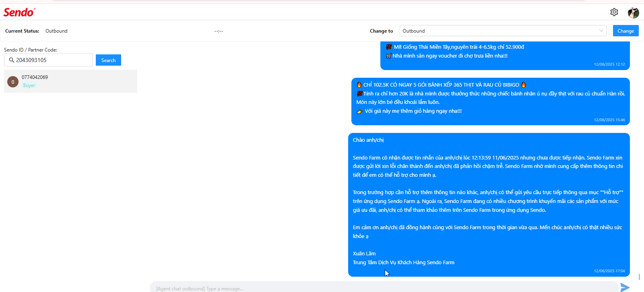Click the timer display showing --:--
Viewport: 644px width, 292px height.
click(219, 31)
